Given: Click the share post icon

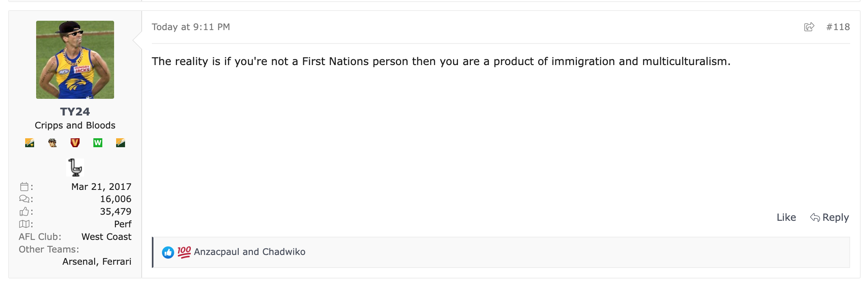Looking at the screenshot, I should tap(809, 27).
